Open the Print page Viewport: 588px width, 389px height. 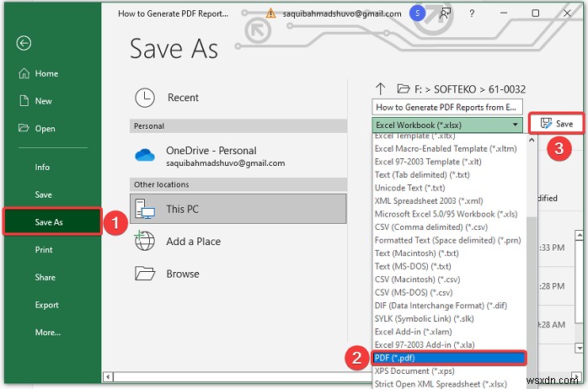tap(44, 249)
